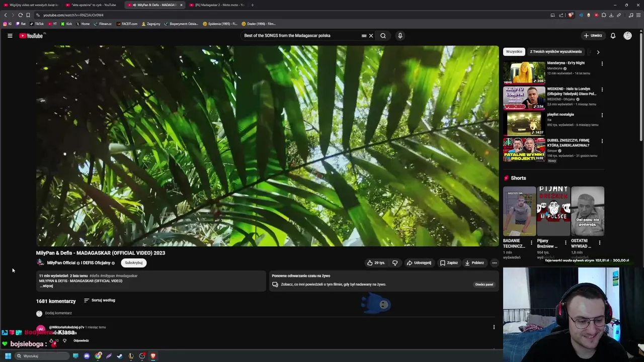Open the Sortuj według sort dropdown
The image size is (644, 362).
point(99,300)
